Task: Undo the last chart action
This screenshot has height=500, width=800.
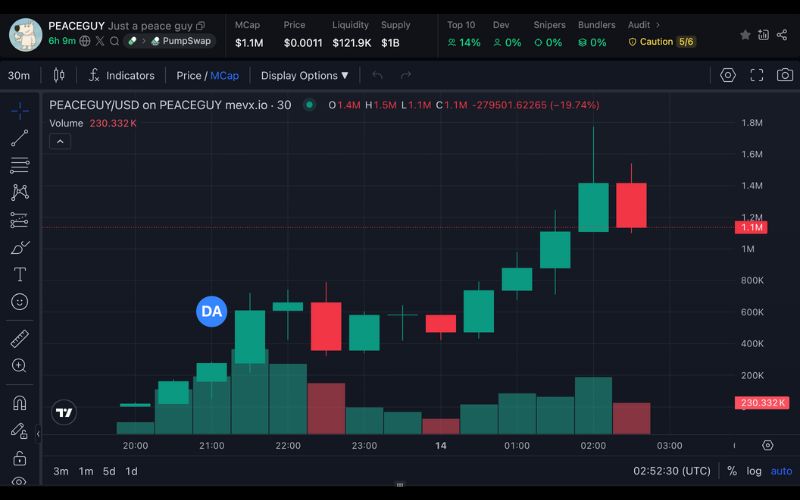Action: click(378, 76)
